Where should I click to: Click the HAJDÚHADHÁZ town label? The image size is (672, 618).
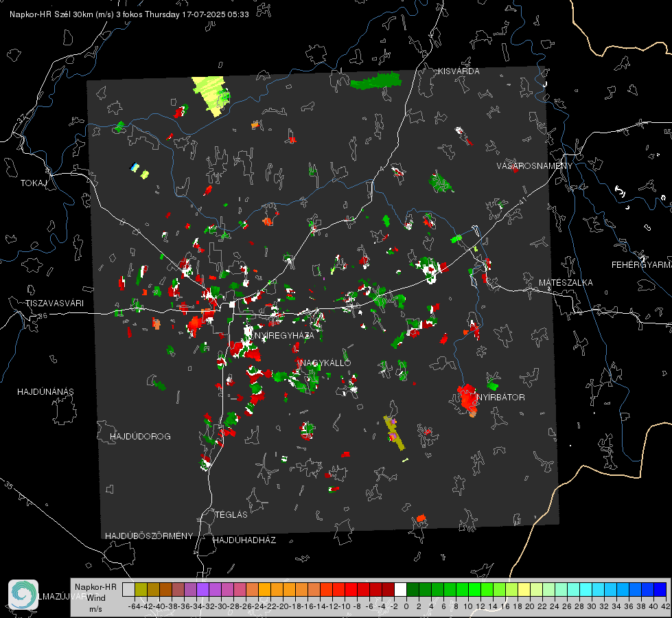click(244, 540)
